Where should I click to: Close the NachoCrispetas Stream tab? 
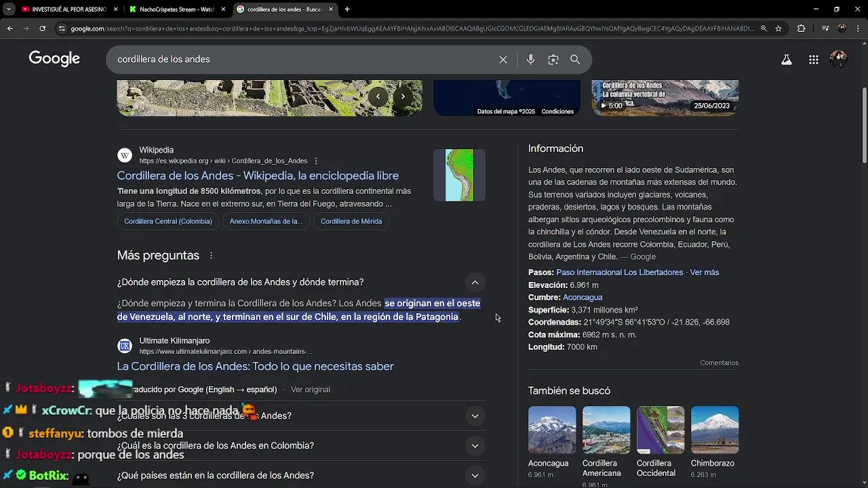tap(223, 9)
